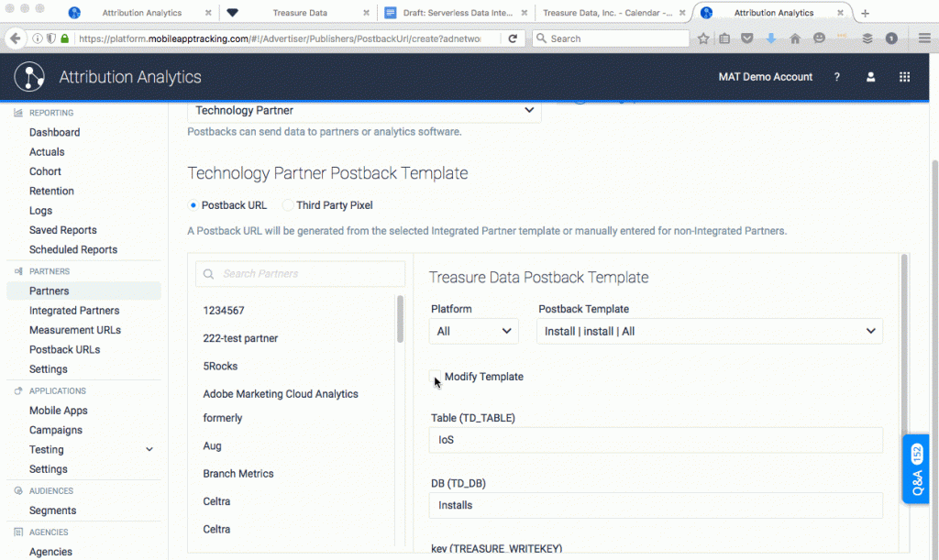Open Settings under the Partners section
This screenshot has width=939, height=560.
coord(48,369)
